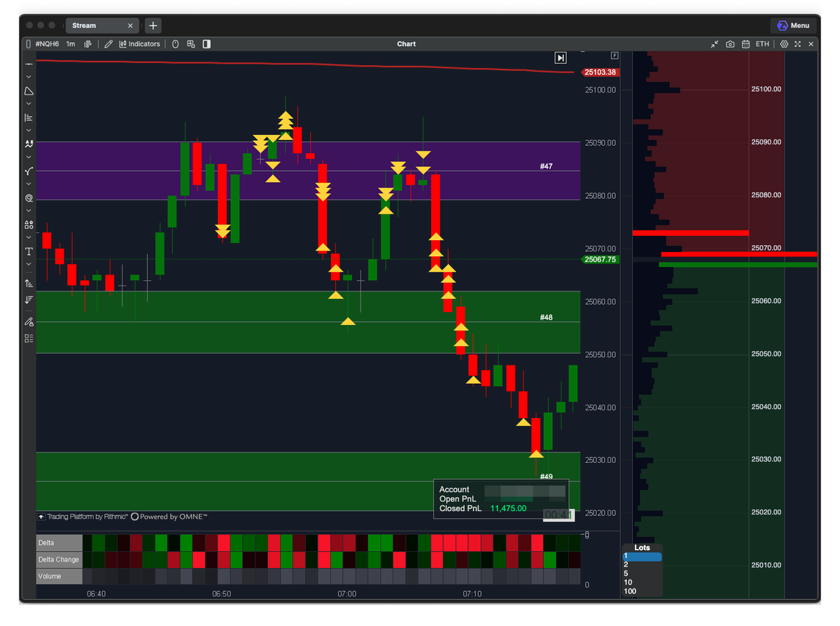840x626 pixels.
Task: Toggle the ETH session button
Action: pyautogui.click(x=762, y=44)
